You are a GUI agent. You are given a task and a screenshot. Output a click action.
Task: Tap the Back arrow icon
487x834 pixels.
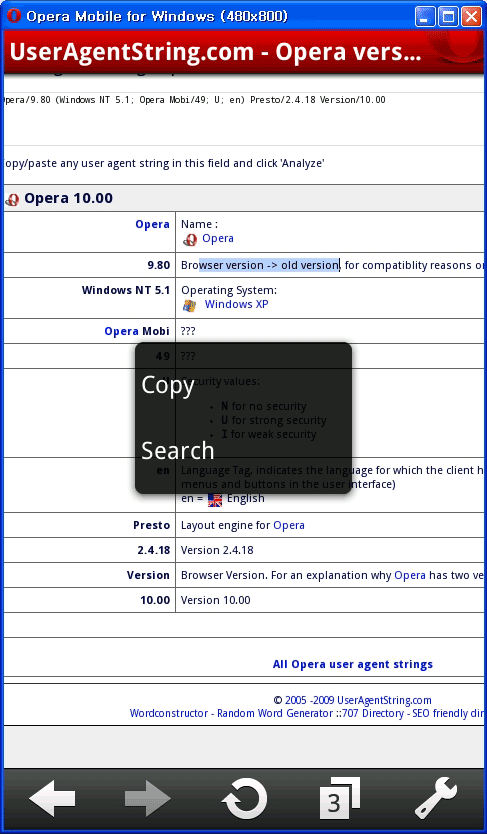[52, 799]
